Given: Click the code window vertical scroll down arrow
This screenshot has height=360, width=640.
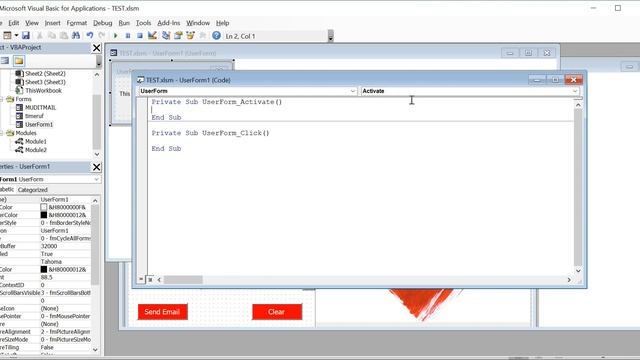Looking at the screenshot, I should coord(578,271).
